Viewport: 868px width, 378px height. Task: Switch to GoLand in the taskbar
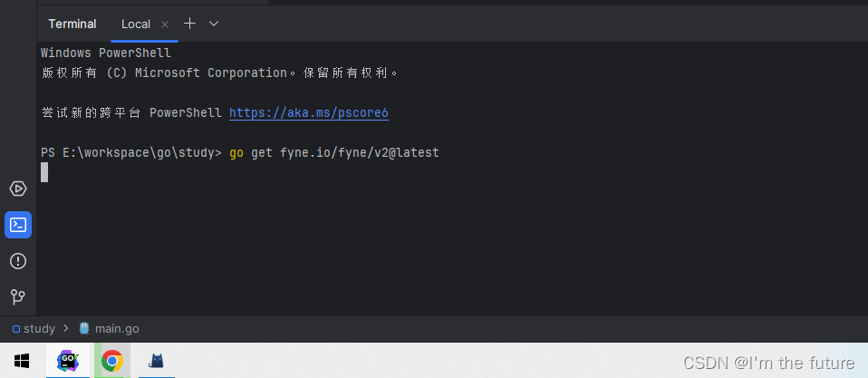[x=68, y=361]
